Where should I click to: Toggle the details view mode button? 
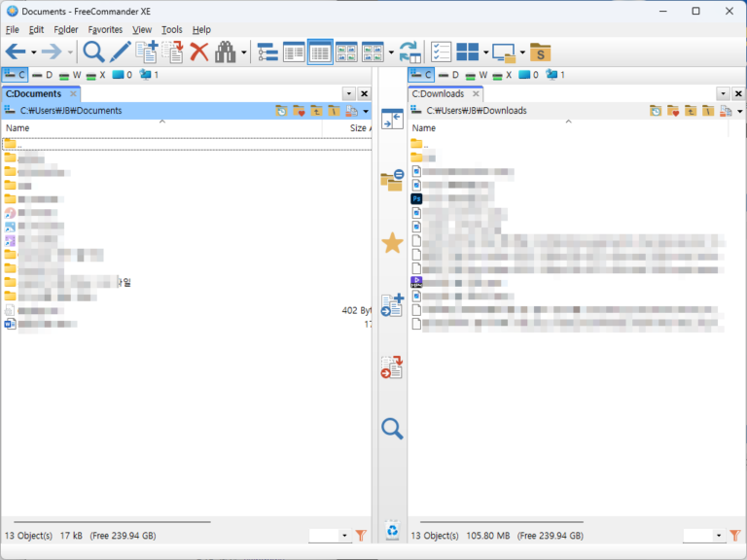click(320, 52)
